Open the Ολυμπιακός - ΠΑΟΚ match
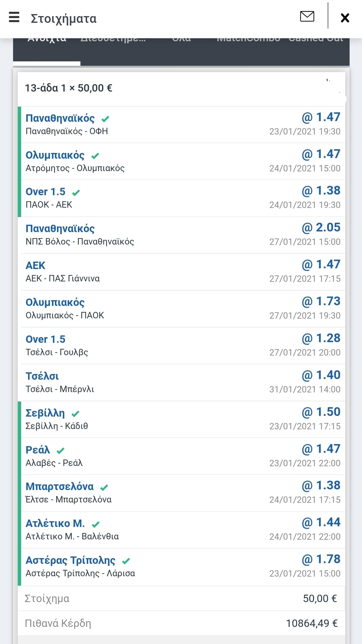362x644 pixels. point(65,315)
